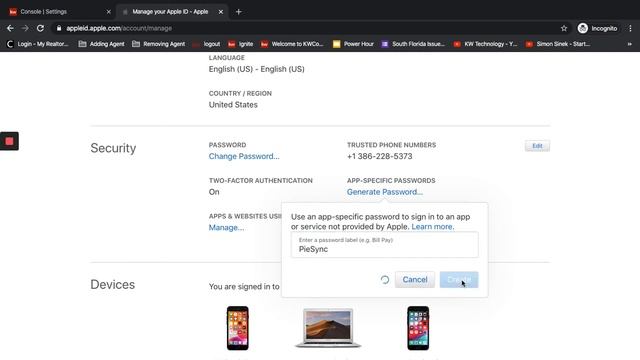Click the Security section Edit button

[x=537, y=146]
